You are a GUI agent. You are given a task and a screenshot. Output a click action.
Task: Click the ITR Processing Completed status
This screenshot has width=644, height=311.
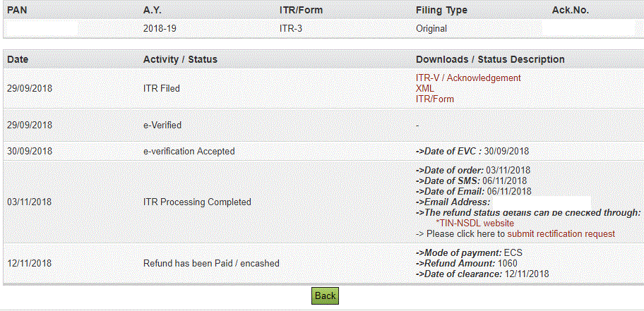197,202
